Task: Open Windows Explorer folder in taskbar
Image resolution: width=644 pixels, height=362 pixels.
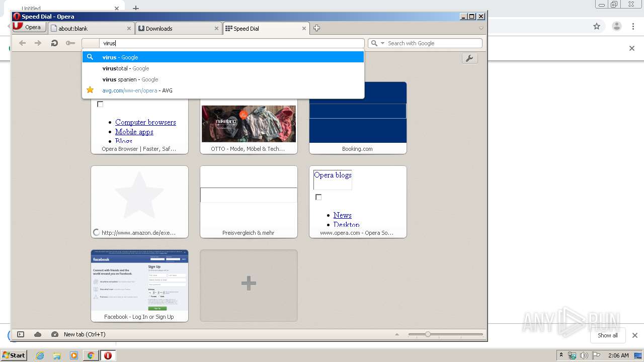Action: click(57, 355)
